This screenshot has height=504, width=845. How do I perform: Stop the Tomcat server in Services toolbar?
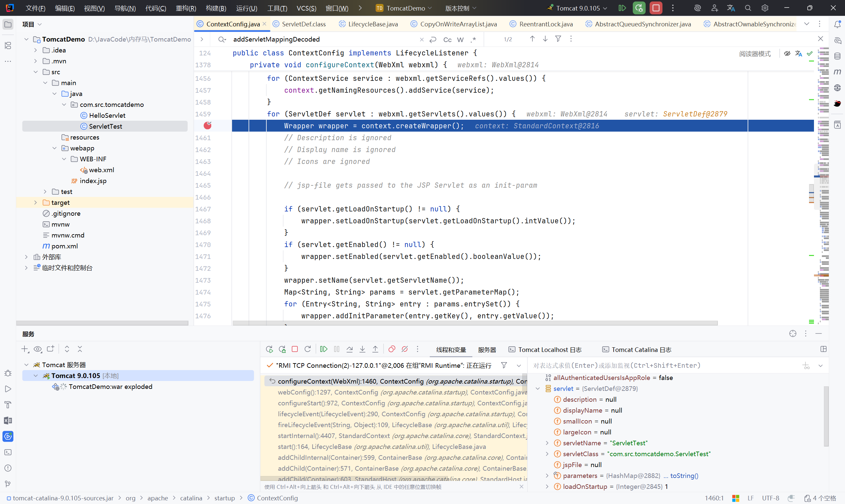tap(294, 349)
